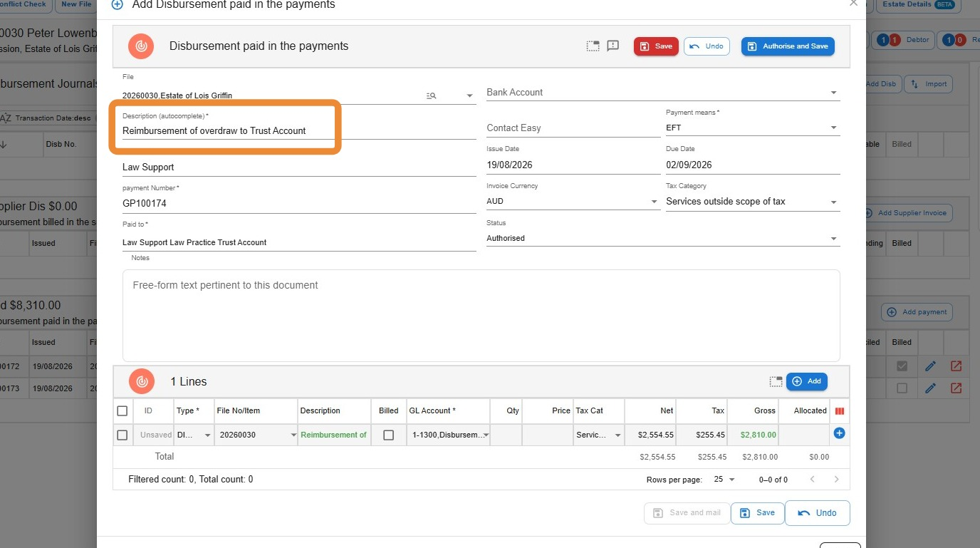Click the edit pencil in second payment row
The width and height of the screenshot is (980, 548).
[x=930, y=388]
